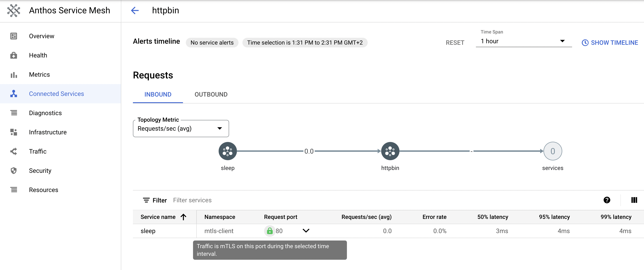The width and height of the screenshot is (644, 270).
Task: Click the 99% latency column header
Action: click(x=616, y=217)
